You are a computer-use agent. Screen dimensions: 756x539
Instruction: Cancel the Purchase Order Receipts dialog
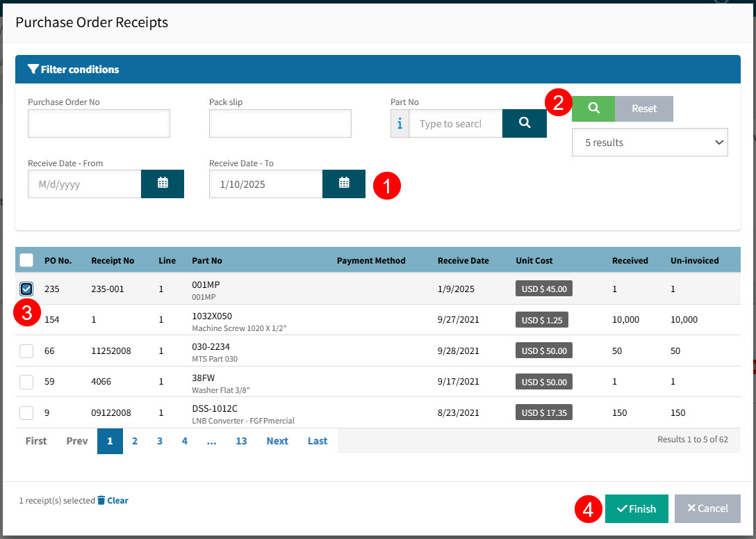pos(707,508)
